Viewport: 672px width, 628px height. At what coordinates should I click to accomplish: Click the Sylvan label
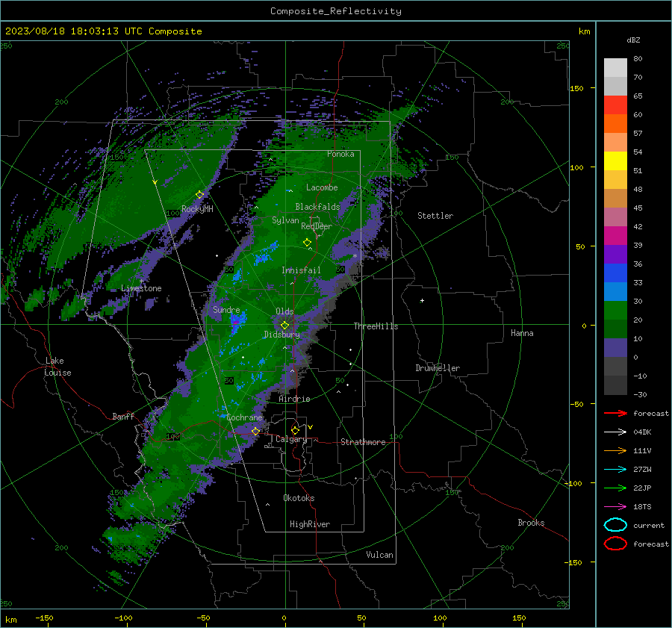click(x=285, y=220)
